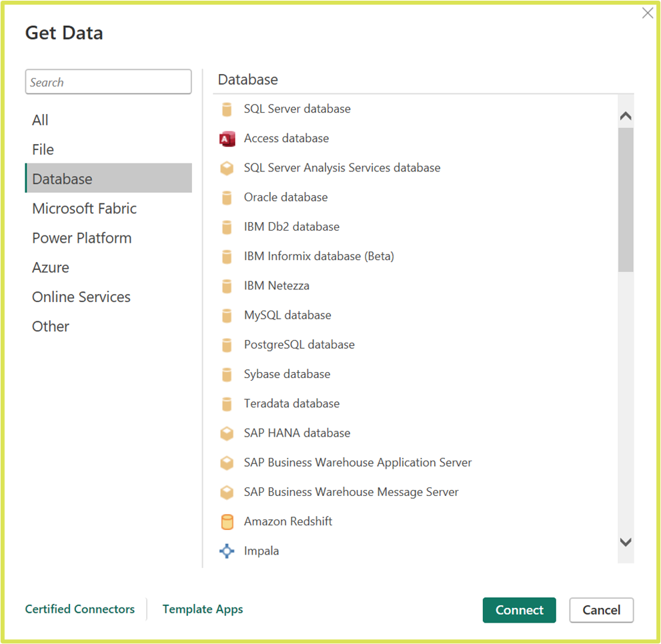The width and height of the screenshot is (661, 644).
Task: Select the 'MySQL database' text
Action: (287, 316)
